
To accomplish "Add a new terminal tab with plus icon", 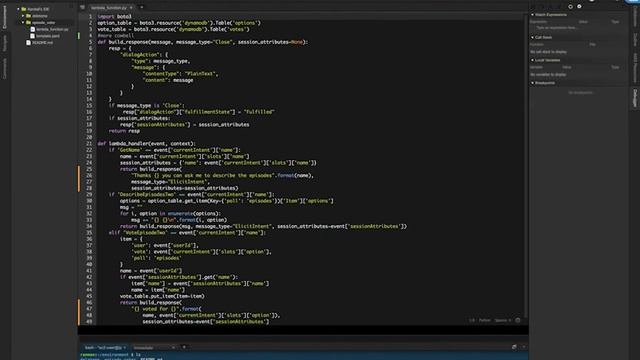I will 184,347.
